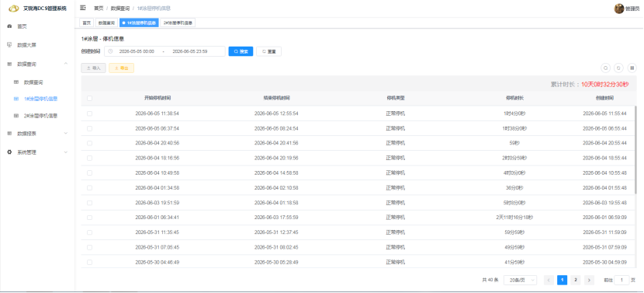
Task: Click the 开始停机时间 column header
Action: click(x=158, y=99)
